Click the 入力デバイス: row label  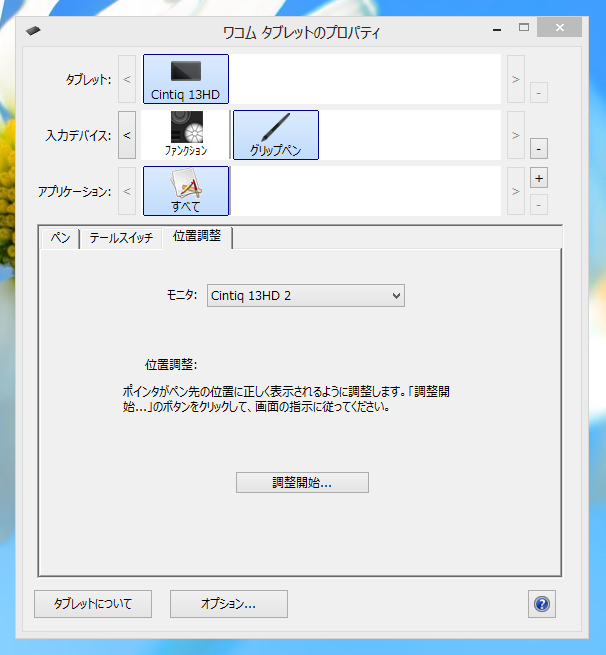pyautogui.click(x=79, y=135)
